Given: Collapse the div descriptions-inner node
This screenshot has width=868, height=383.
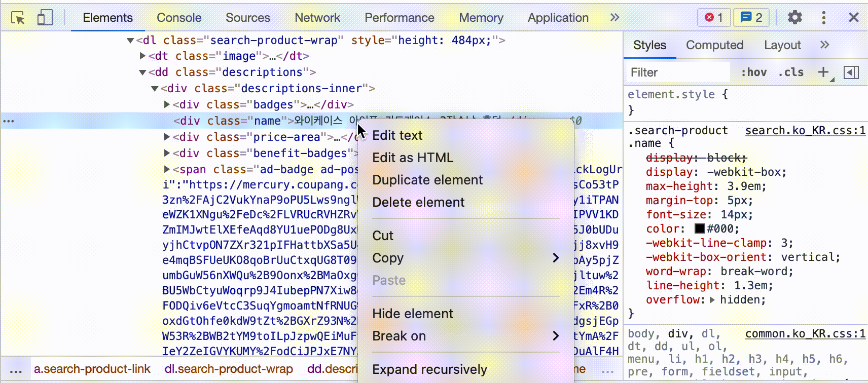Looking at the screenshot, I should [155, 89].
